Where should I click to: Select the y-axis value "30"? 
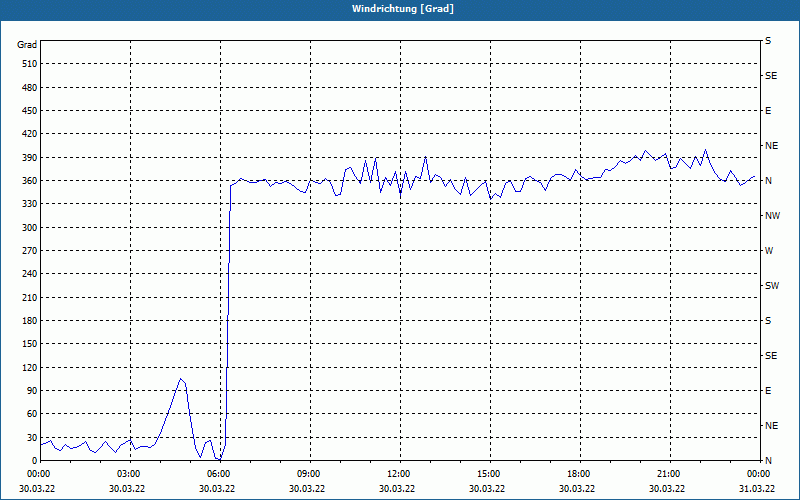pos(32,438)
